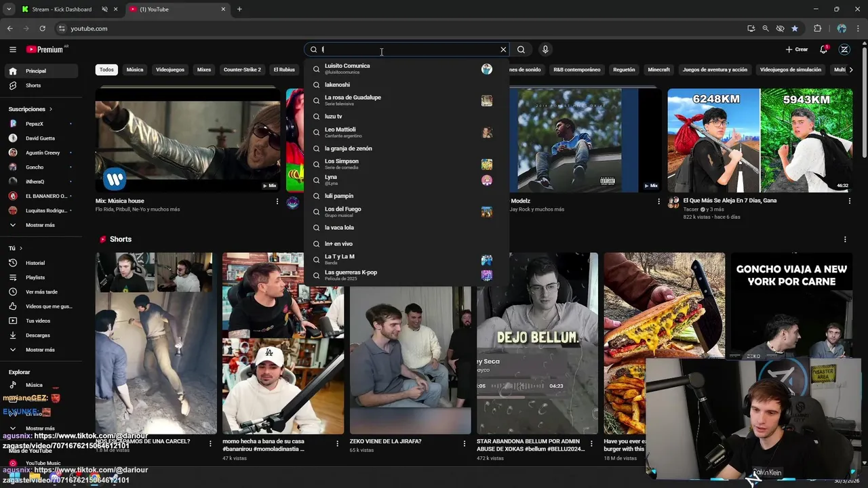Choose la vaca lola suggestion

point(407,228)
